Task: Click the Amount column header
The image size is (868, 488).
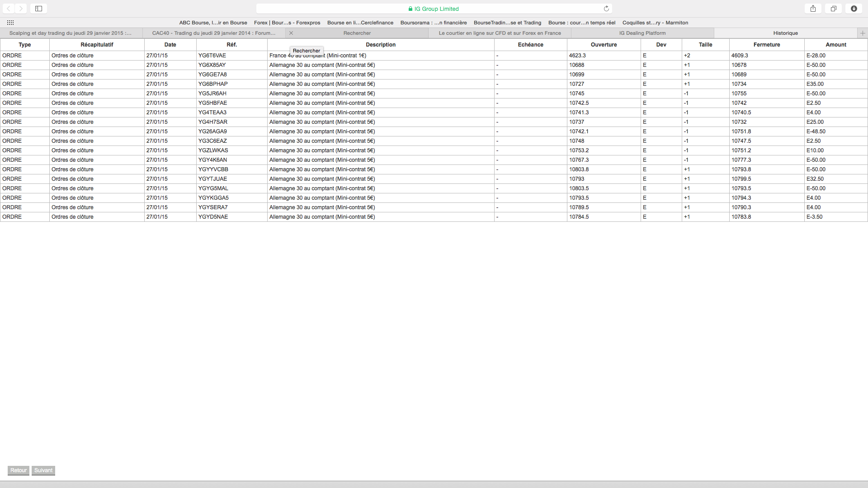Action: tap(835, 45)
